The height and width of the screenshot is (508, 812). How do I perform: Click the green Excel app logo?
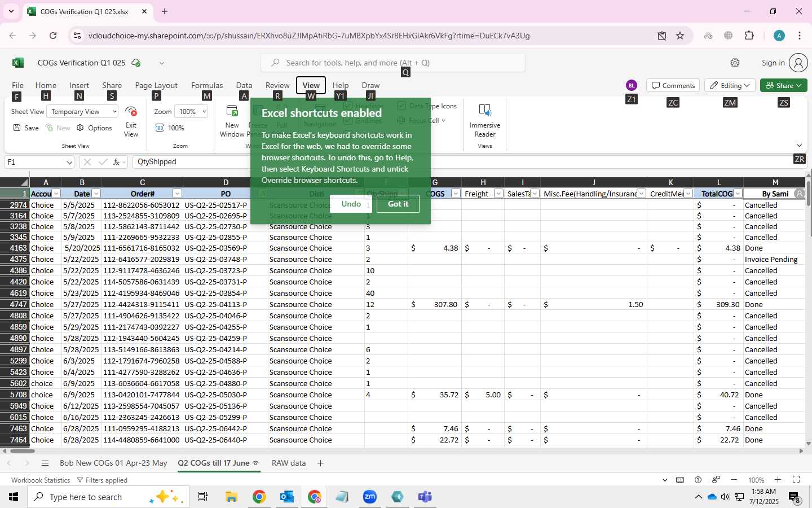pyautogui.click(x=17, y=63)
